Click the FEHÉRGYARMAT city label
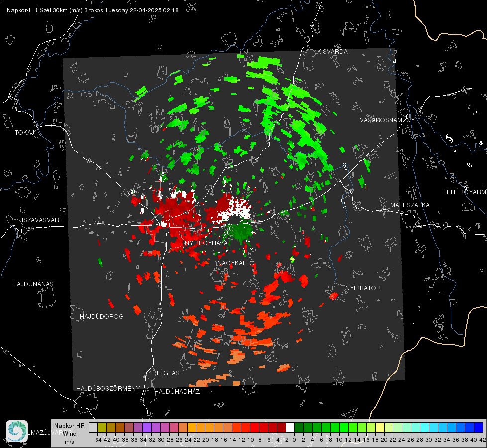This screenshot has height=448, width=487. [x=465, y=192]
